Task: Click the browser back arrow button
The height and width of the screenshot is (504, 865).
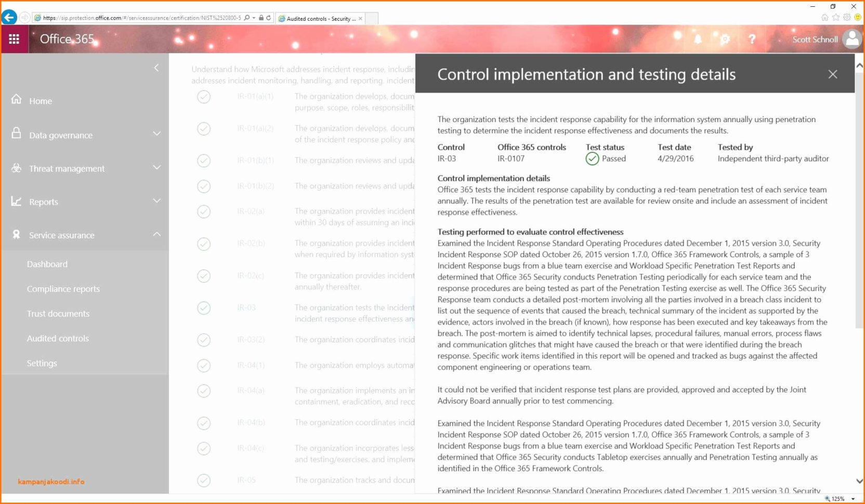Action: [x=9, y=18]
